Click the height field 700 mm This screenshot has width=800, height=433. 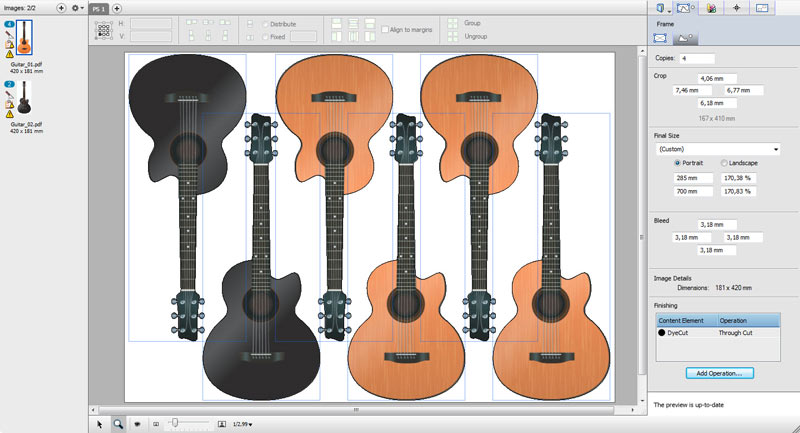point(693,191)
